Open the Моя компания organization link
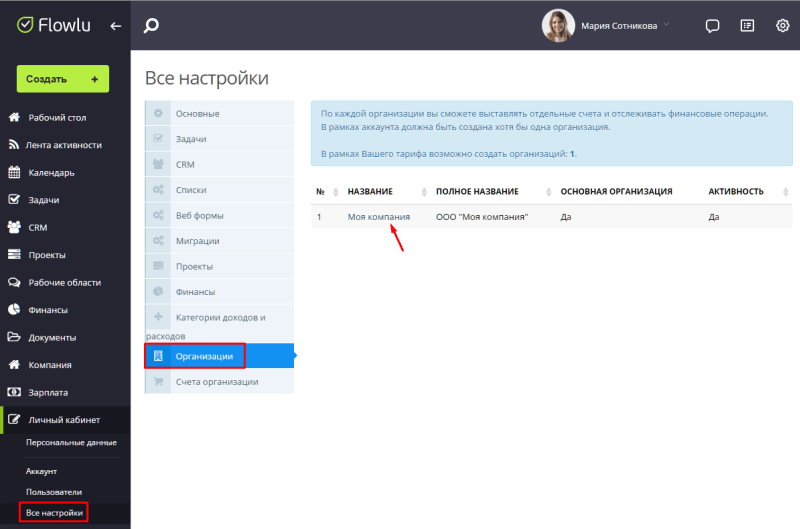This screenshot has width=800, height=529. click(378, 217)
